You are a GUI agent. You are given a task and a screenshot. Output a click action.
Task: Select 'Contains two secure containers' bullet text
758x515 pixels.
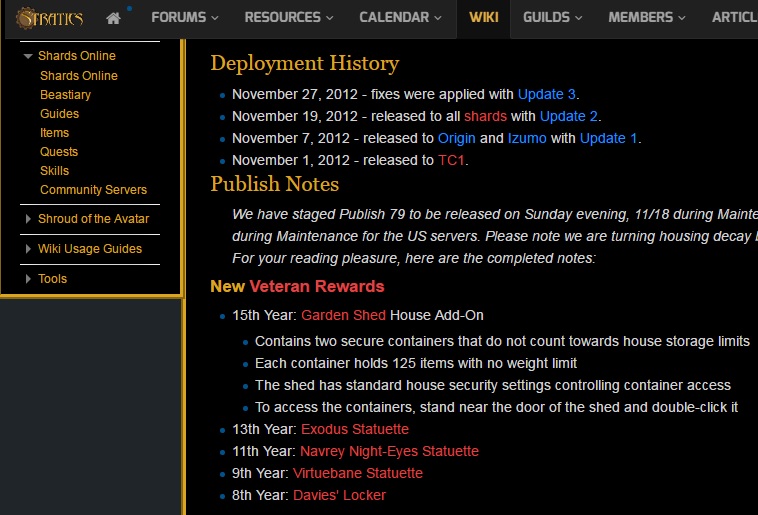[x=502, y=341]
